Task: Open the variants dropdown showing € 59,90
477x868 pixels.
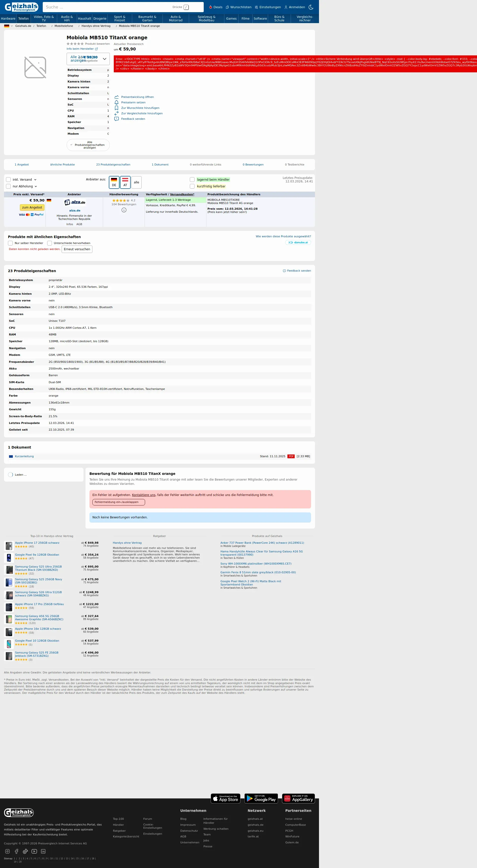Action: (88, 59)
